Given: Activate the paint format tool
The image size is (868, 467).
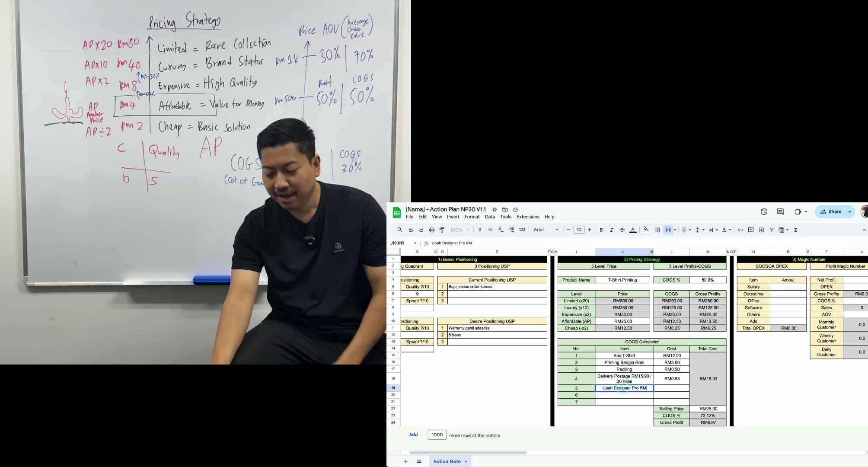Looking at the screenshot, I should [x=442, y=230].
